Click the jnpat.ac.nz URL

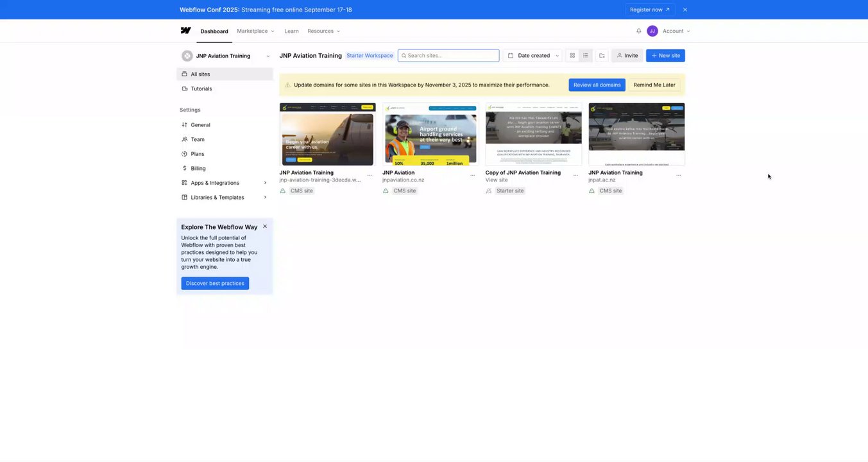tap(602, 180)
